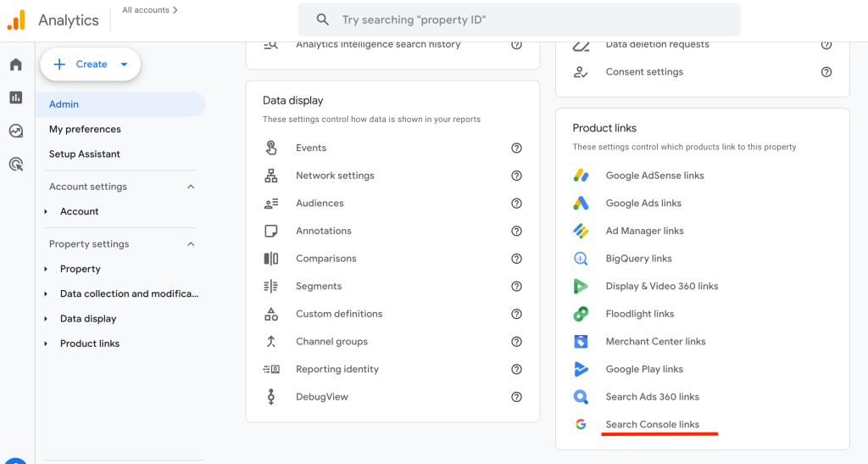Open BigQuery links
This screenshot has height=464, width=868.
pyautogui.click(x=638, y=259)
